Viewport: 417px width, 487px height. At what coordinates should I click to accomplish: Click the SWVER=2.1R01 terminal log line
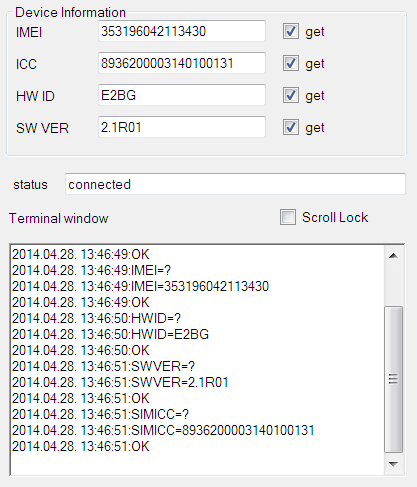120,382
